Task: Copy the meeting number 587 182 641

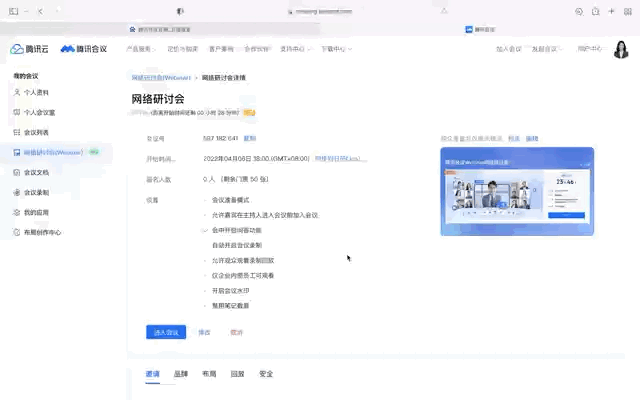Action: [250, 138]
